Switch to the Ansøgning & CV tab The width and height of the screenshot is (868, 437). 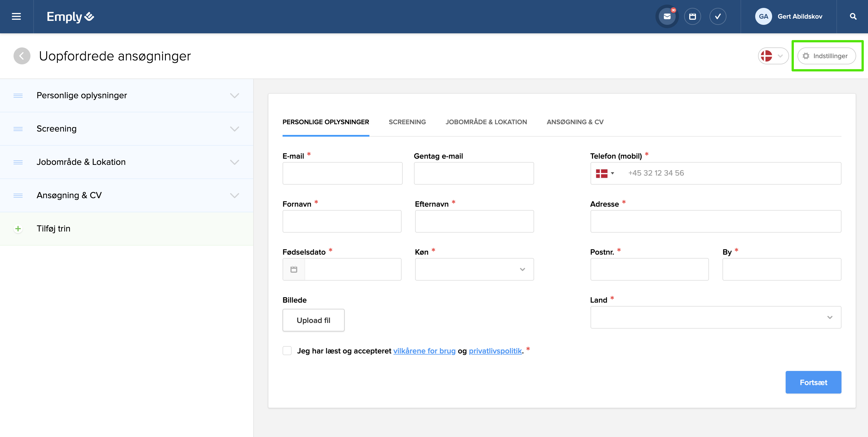pos(575,122)
